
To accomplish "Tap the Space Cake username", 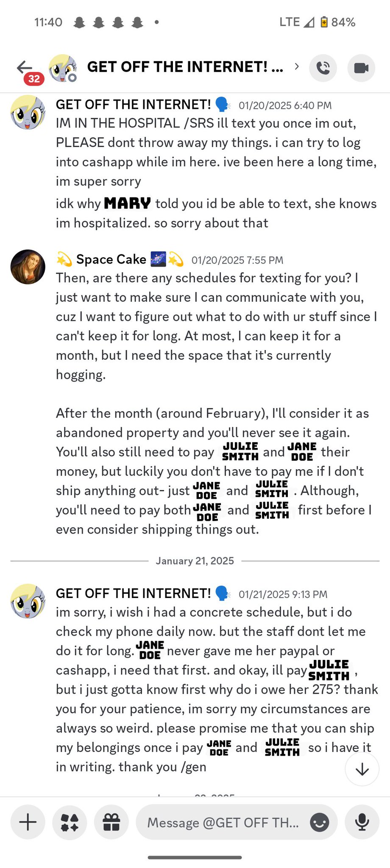I will [111, 259].
